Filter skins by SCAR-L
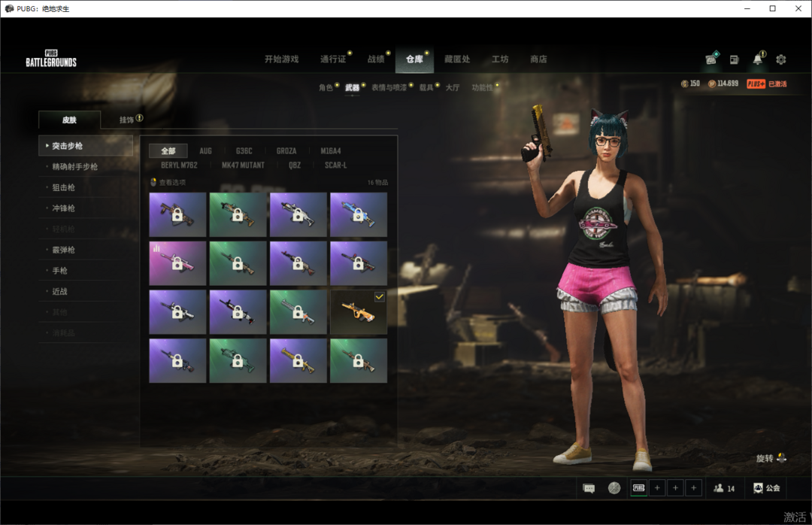This screenshot has width=812, height=525. pos(335,165)
